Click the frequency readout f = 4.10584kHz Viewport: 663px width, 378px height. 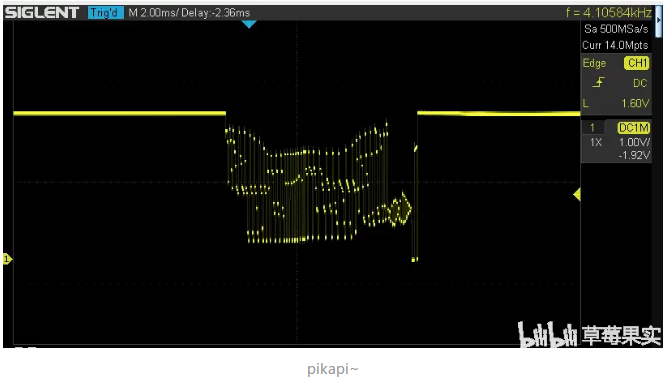[x=608, y=13]
